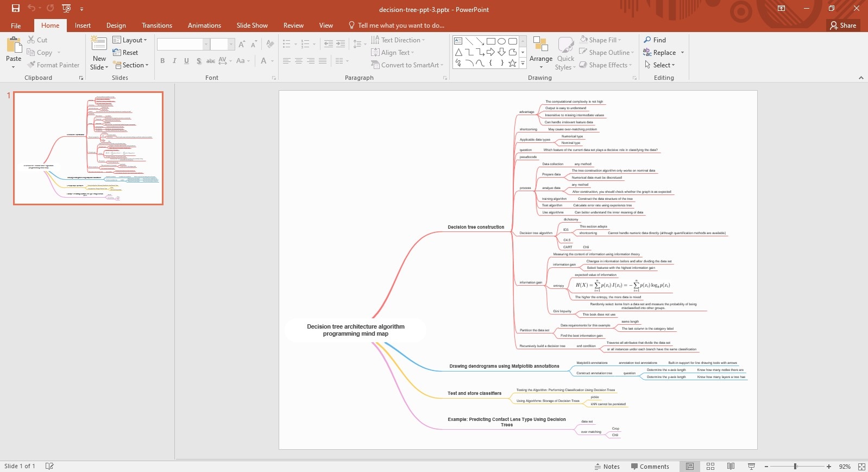Toggle Underline formatting
Image resolution: width=868 pixels, height=472 pixels.
[x=186, y=61]
